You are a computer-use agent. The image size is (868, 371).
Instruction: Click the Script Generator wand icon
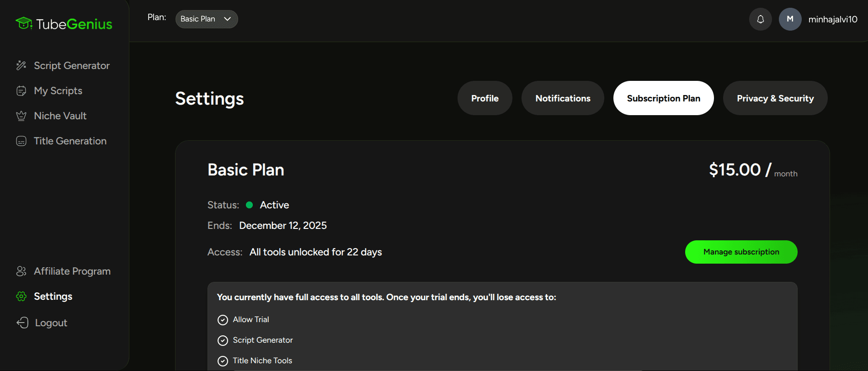pos(21,65)
